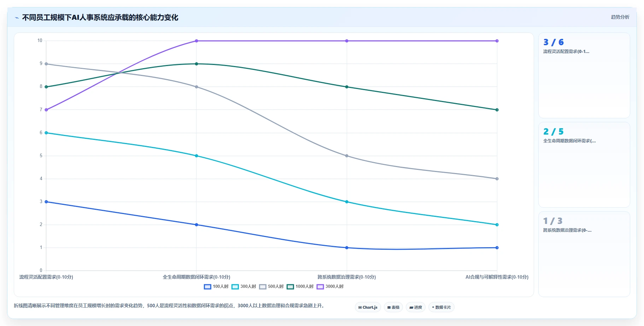
Task: Click the chart title 不同员工规模下AI人事系统应承载的核心能力变化
Action: (x=100, y=18)
